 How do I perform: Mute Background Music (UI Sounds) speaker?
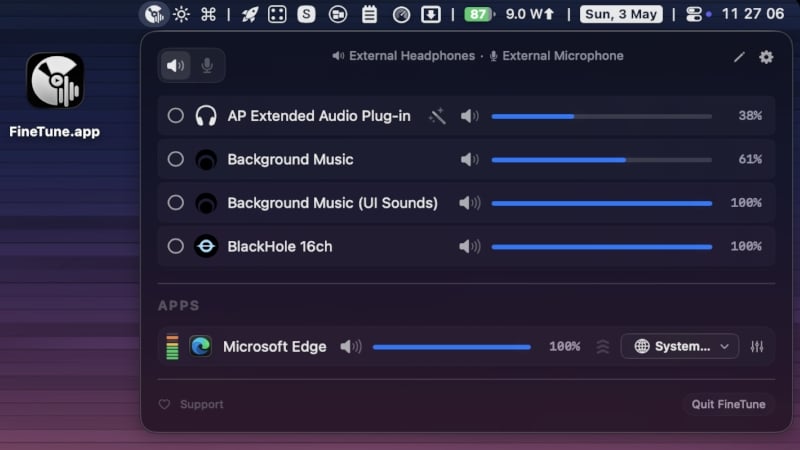point(469,203)
